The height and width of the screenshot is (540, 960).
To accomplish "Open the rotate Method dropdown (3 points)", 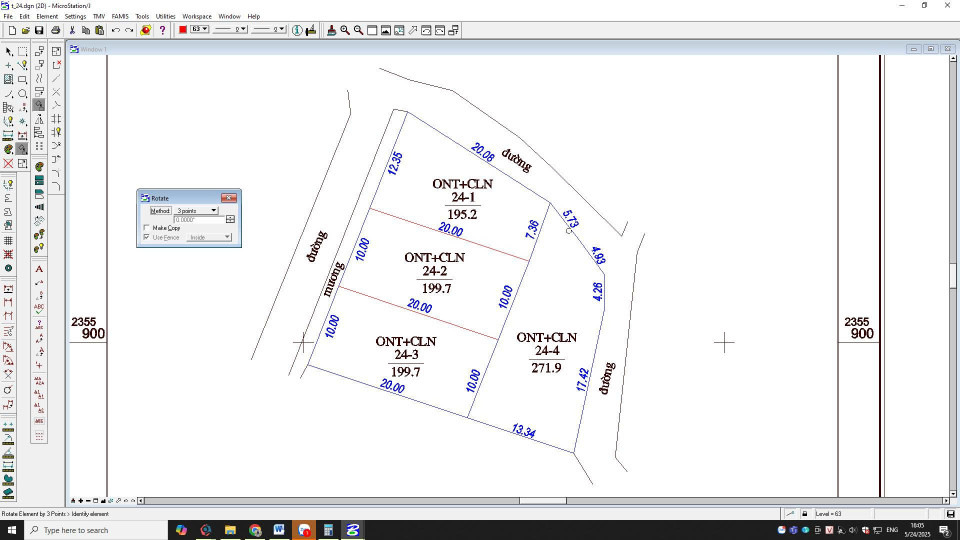I will [197, 211].
